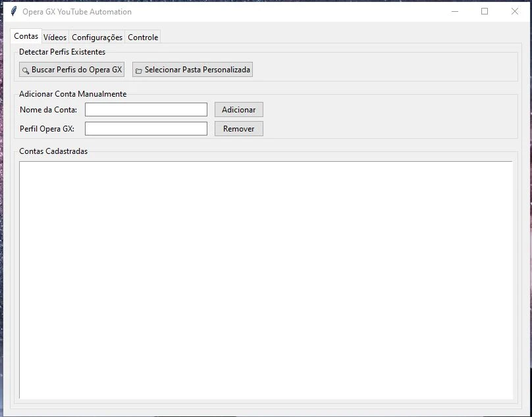Focus the Nome da Conta text field

(x=146, y=110)
